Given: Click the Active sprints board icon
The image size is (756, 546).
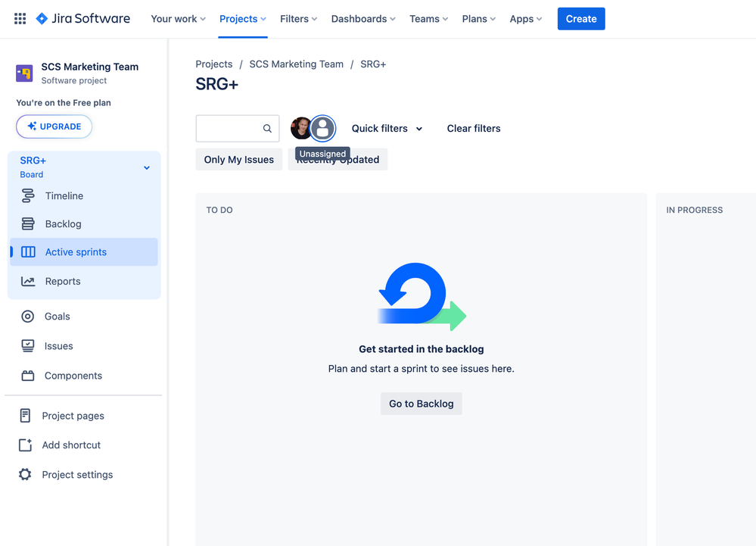Looking at the screenshot, I should pos(28,251).
